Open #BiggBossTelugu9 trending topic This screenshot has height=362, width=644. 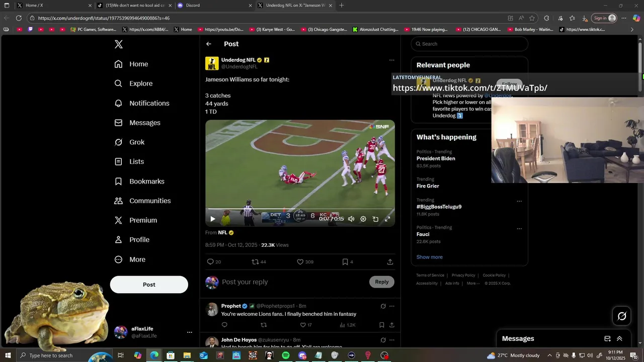(x=439, y=207)
